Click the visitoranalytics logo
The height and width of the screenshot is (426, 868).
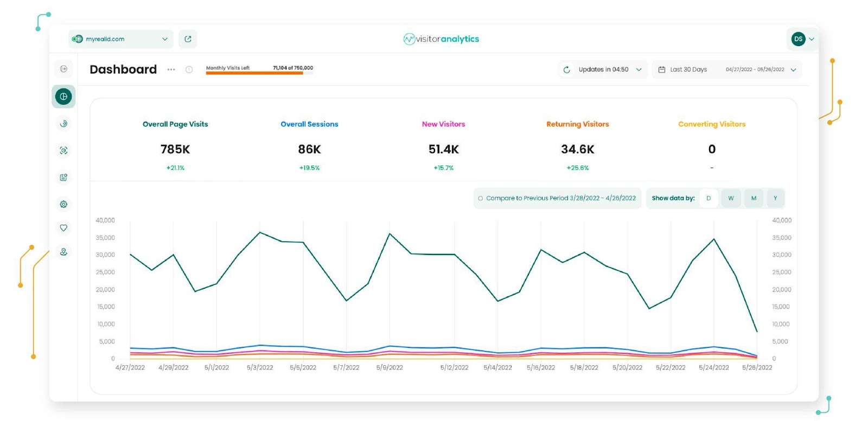click(441, 39)
